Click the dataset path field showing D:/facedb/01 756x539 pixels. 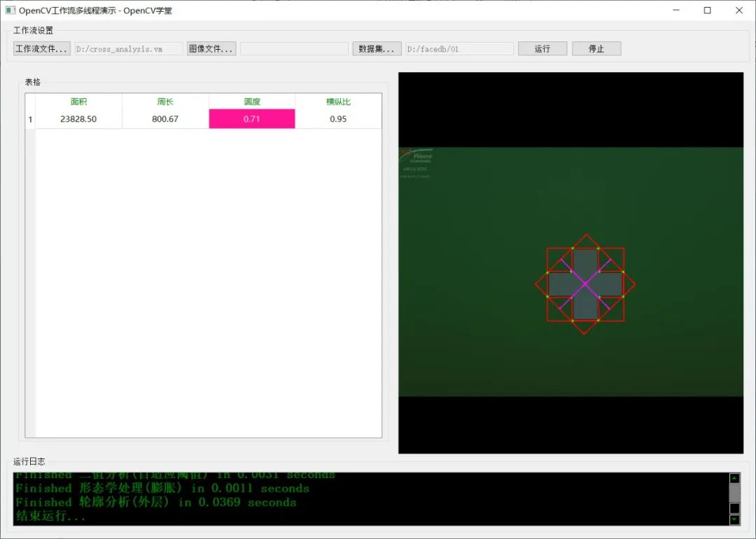(459, 48)
